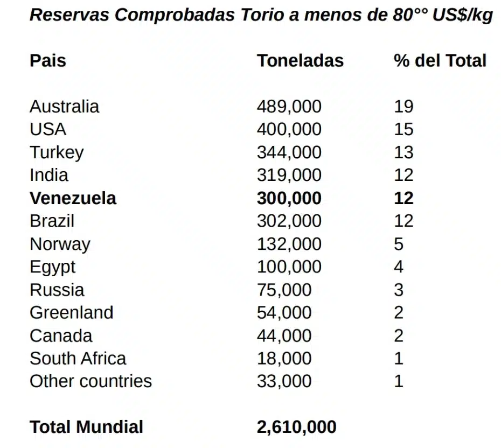This screenshot has height=448, width=501.
Task: Select the Egypt row label
Action: (52, 267)
